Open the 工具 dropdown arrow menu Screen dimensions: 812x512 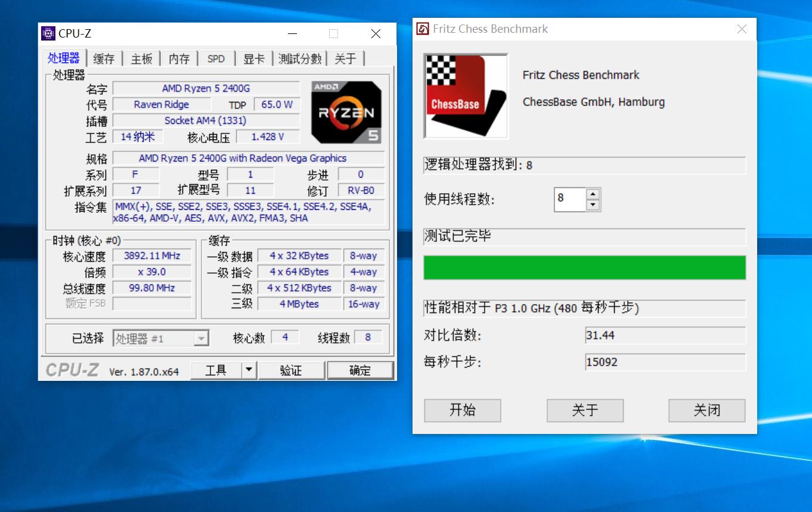pyautogui.click(x=249, y=370)
